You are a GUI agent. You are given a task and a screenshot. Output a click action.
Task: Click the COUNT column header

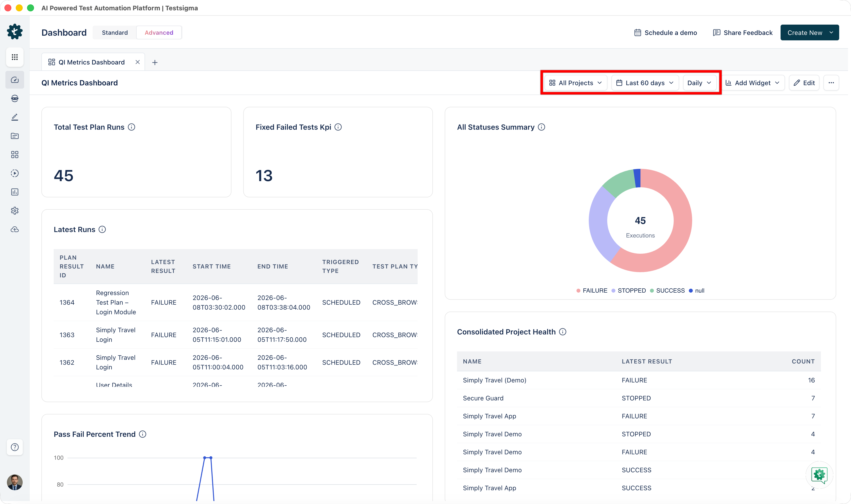(x=803, y=361)
